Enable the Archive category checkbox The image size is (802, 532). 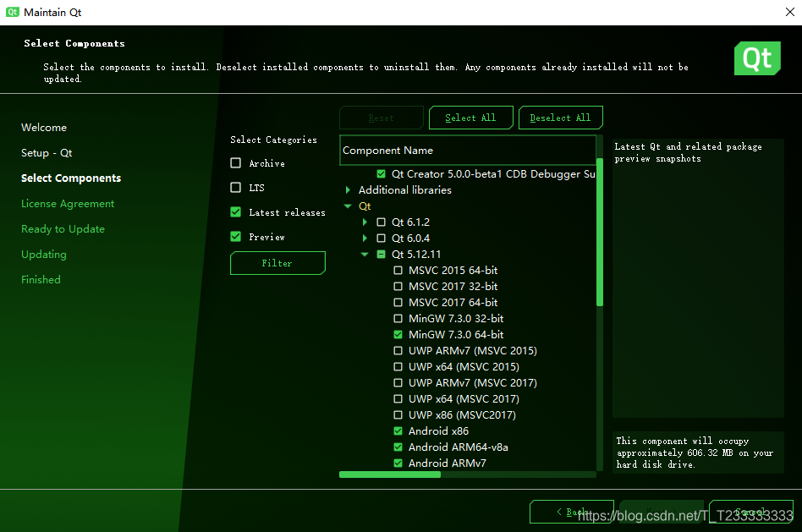point(236,163)
